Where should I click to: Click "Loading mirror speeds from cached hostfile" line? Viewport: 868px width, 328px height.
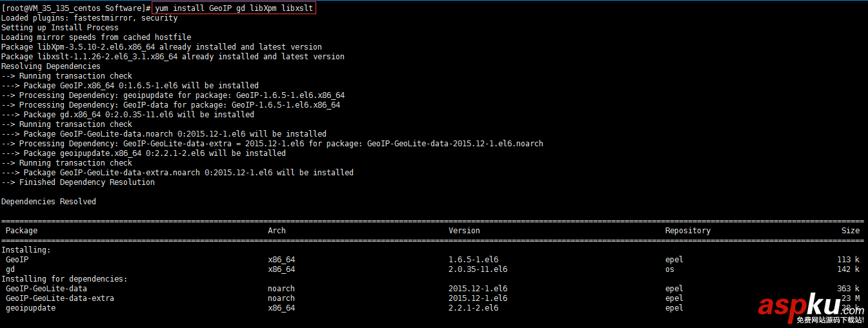(x=96, y=37)
